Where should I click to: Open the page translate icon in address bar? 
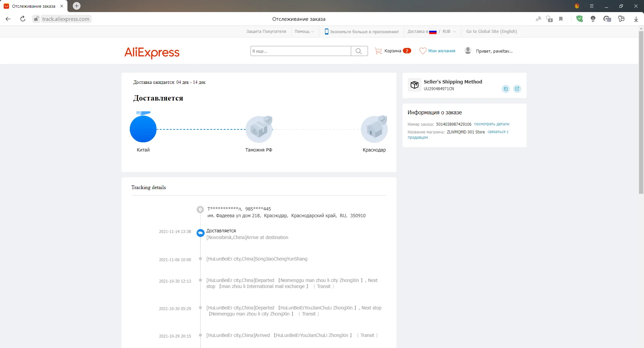[538, 19]
